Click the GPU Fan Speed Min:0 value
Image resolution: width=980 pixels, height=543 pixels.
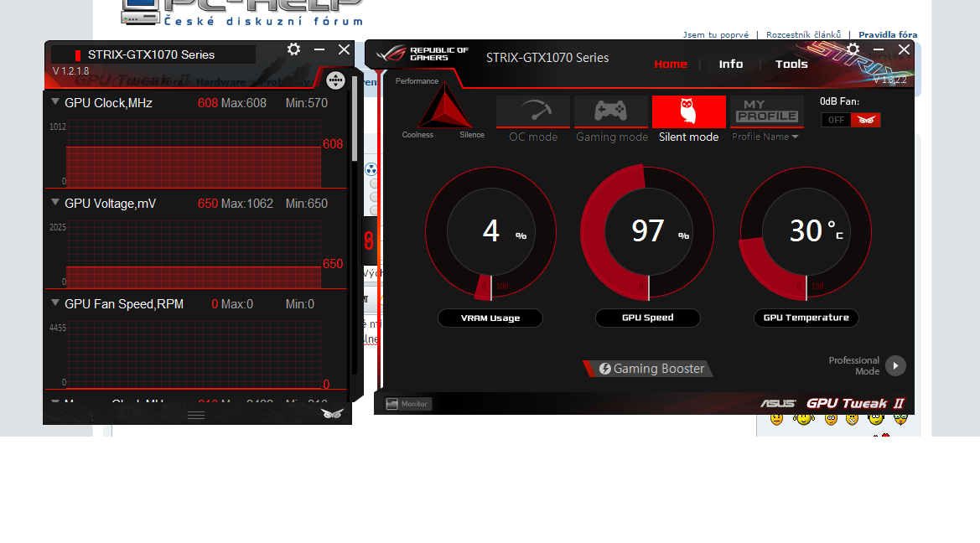[300, 304]
